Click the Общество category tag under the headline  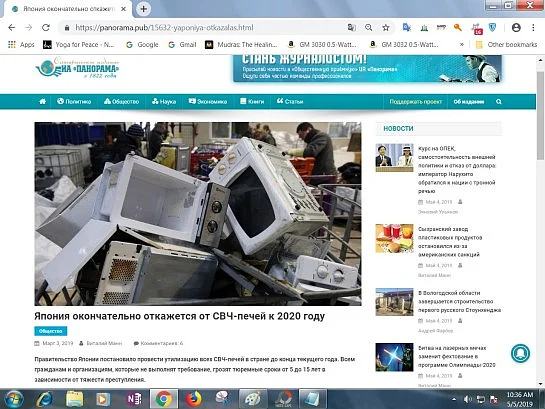click(51, 331)
